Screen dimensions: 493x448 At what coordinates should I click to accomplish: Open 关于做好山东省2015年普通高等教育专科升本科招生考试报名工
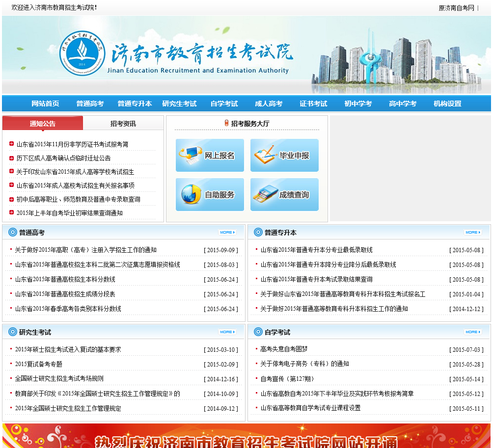click(x=343, y=294)
